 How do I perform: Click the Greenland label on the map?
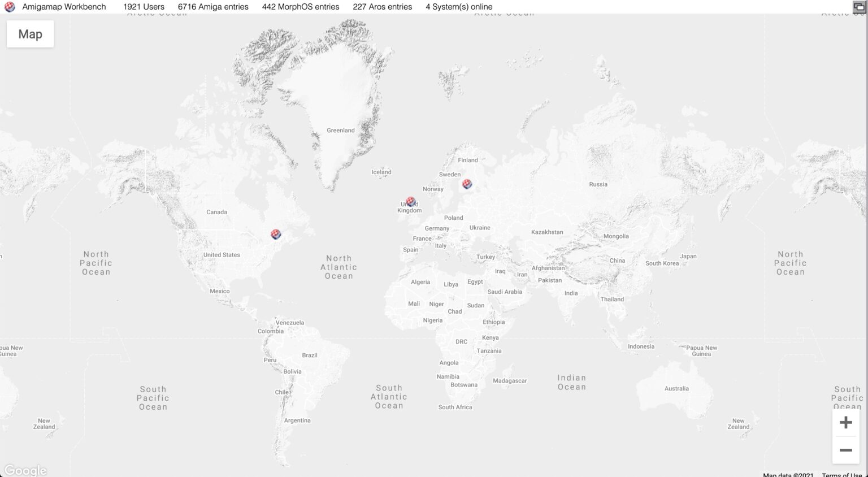pyautogui.click(x=341, y=130)
